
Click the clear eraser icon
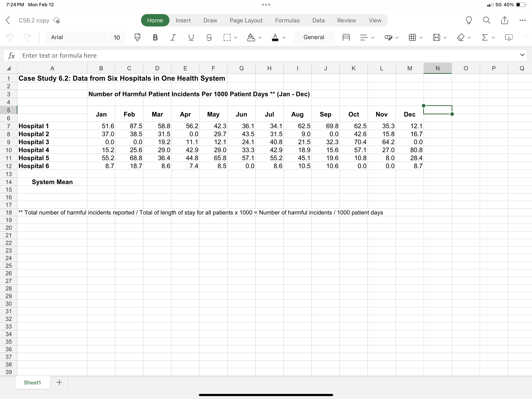(x=460, y=37)
